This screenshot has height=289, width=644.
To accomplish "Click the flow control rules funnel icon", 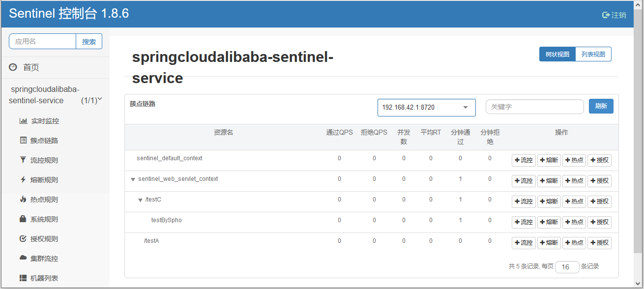I will (x=23, y=160).
